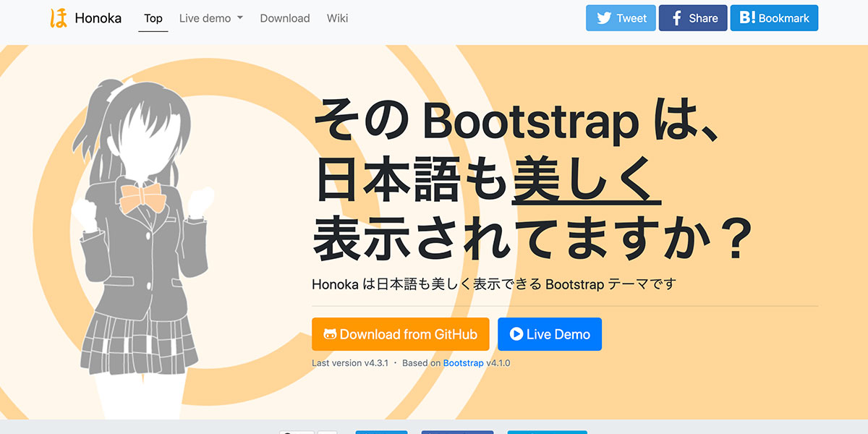Select the Top navigation item

click(153, 18)
